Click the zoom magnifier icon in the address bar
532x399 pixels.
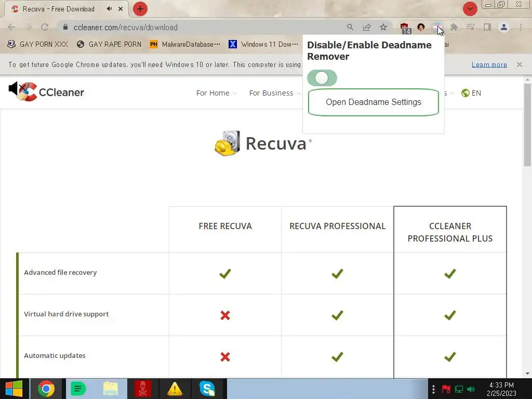click(x=350, y=27)
